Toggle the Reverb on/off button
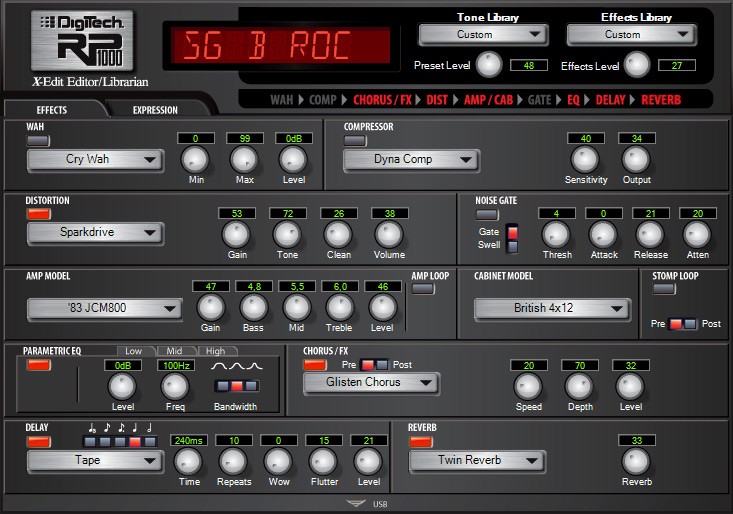The width and height of the screenshot is (733, 514). (x=421, y=442)
